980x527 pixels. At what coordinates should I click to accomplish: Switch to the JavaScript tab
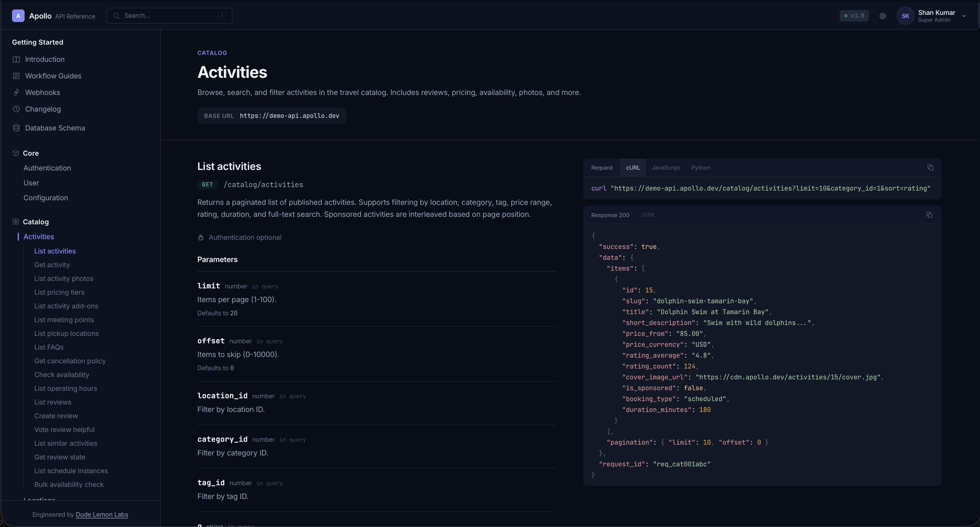point(666,167)
